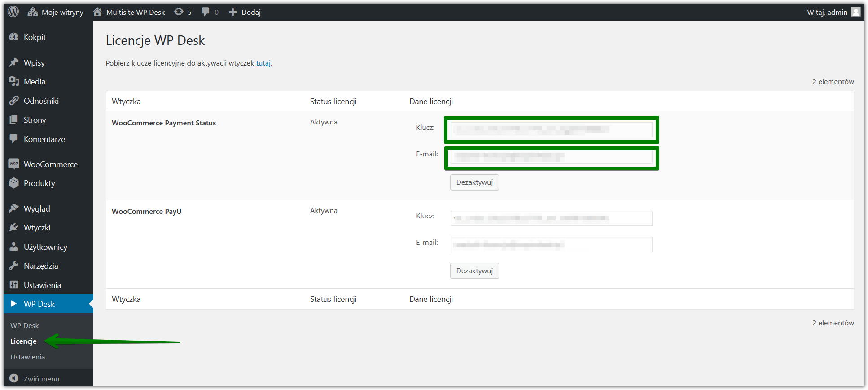Click the Licencje WP Desk page heading
Screen dimensions: 868x390
pyautogui.click(x=155, y=40)
